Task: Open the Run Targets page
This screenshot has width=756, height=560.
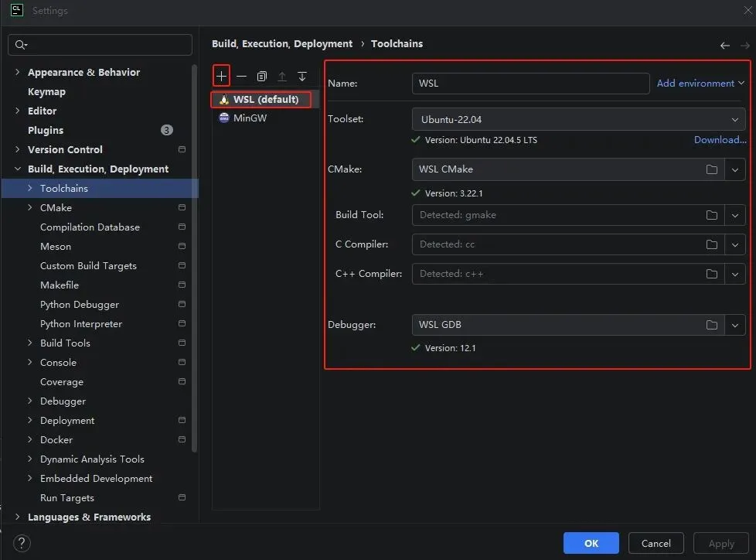Action: coord(67,498)
